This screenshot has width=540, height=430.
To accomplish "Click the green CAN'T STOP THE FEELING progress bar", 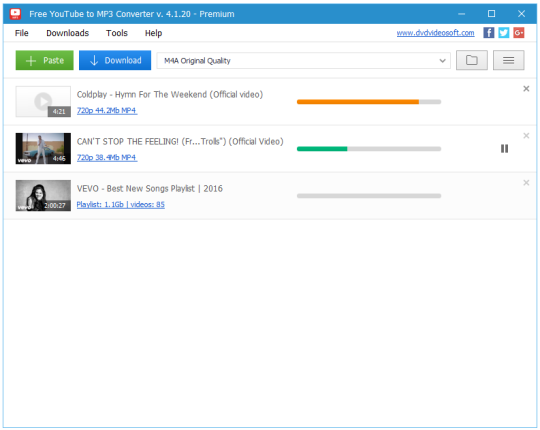I will click(x=369, y=149).
